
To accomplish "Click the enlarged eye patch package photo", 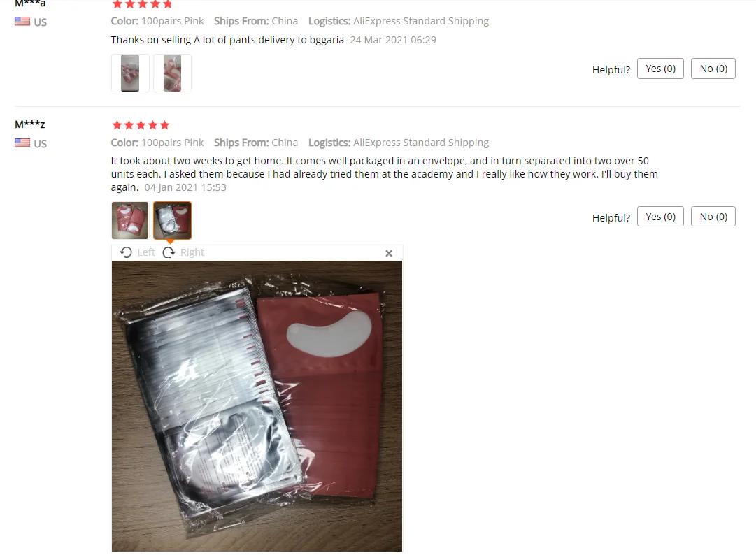I will point(257,406).
